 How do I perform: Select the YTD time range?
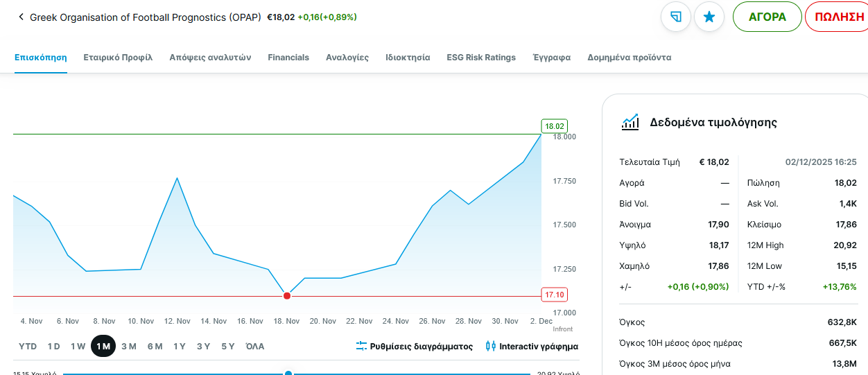(28, 346)
